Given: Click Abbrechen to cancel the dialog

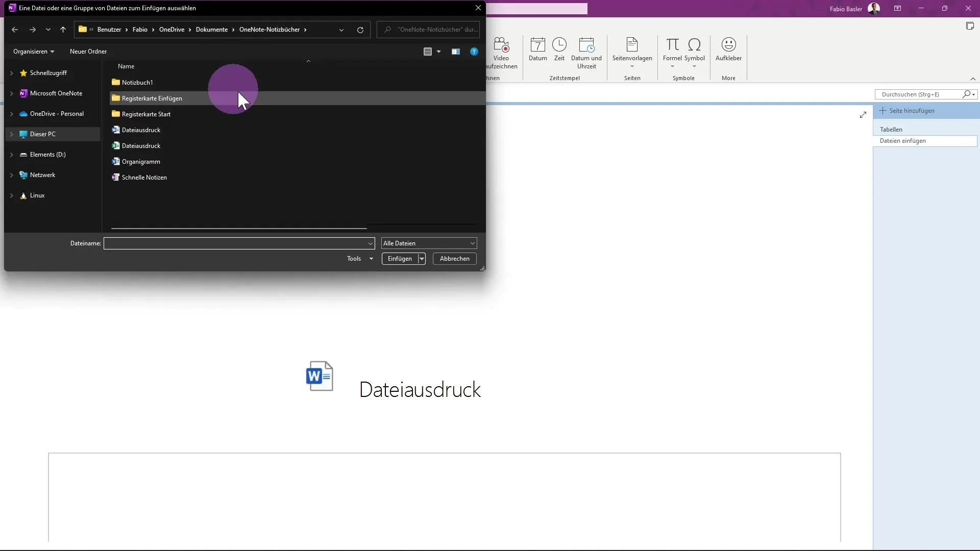Looking at the screenshot, I should click(x=454, y=259).
